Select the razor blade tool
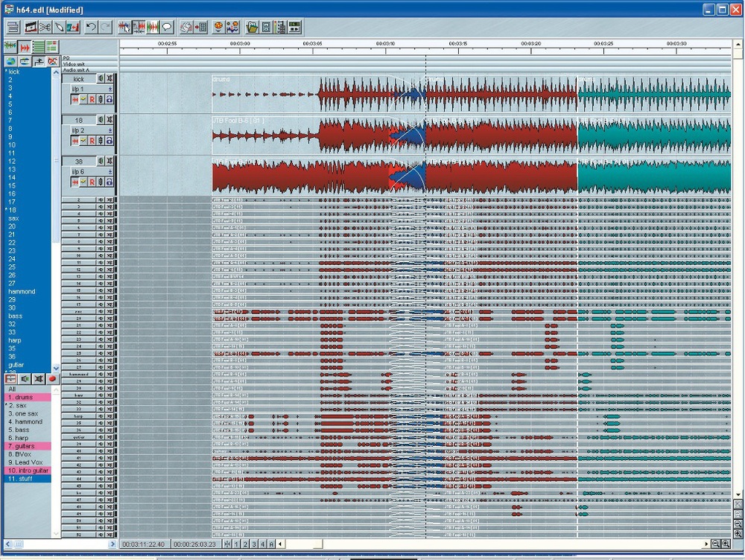This screenshot has width=745, height=560. click(x=59, y=28)
